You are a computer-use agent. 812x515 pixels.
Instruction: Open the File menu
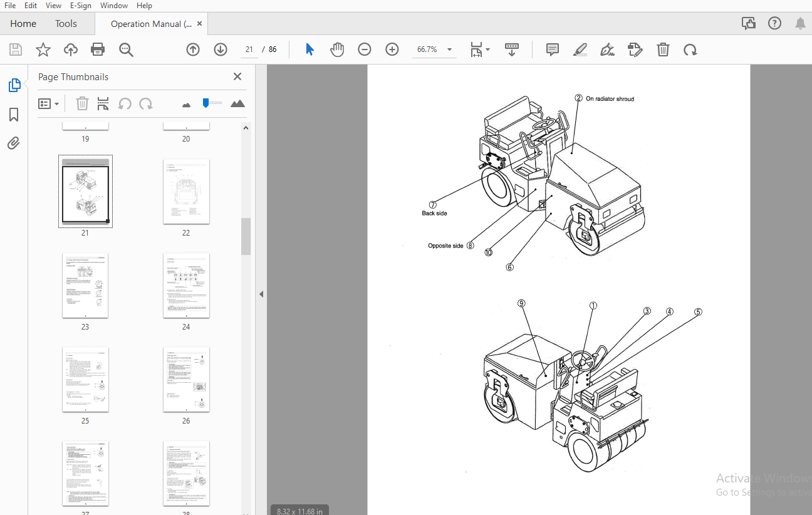tap(10, 6)
